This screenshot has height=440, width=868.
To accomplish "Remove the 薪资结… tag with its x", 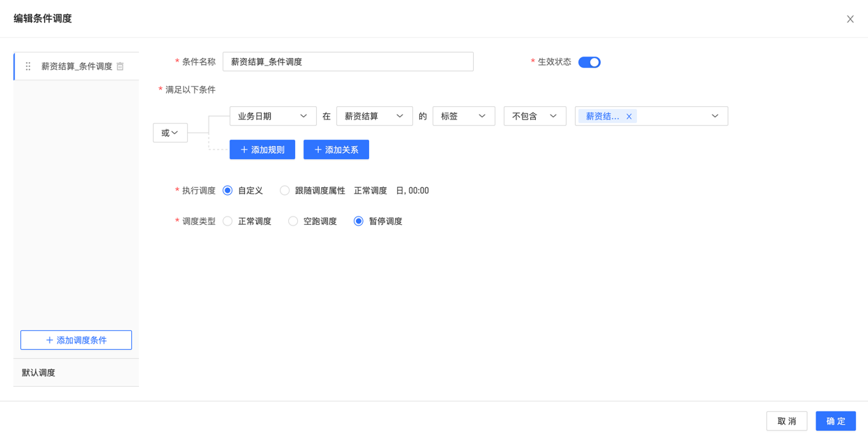I will 629,117.
